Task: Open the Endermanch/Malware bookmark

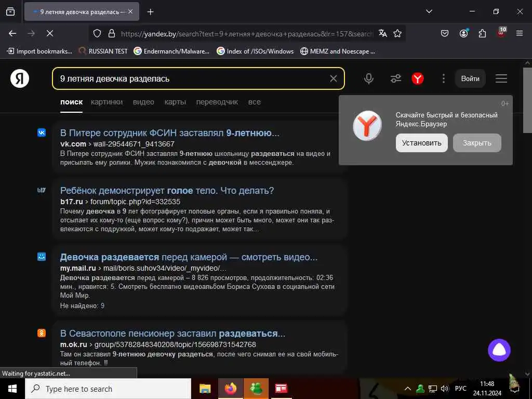Action: click(171, 51)
